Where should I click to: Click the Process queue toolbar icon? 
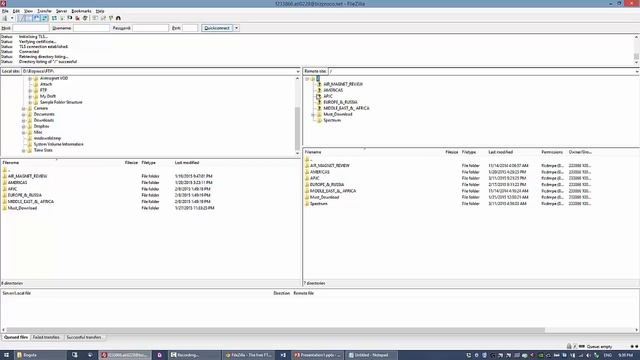coord(62,18)
